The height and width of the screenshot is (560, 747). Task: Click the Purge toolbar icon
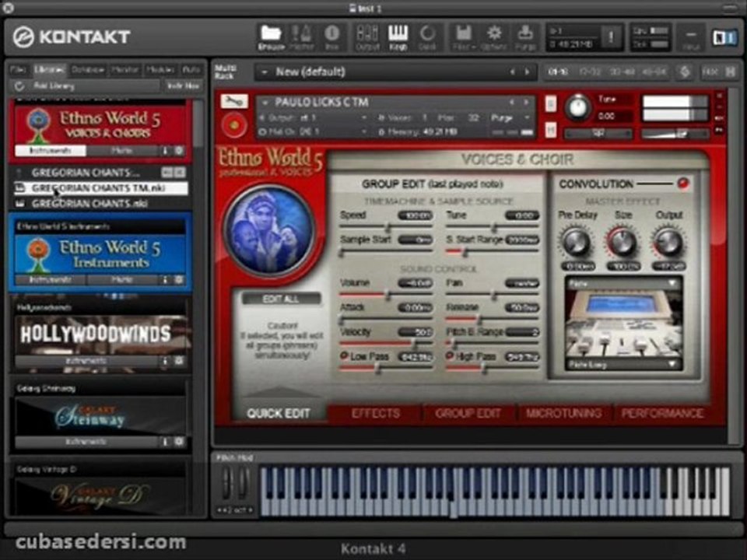point(525,37)
